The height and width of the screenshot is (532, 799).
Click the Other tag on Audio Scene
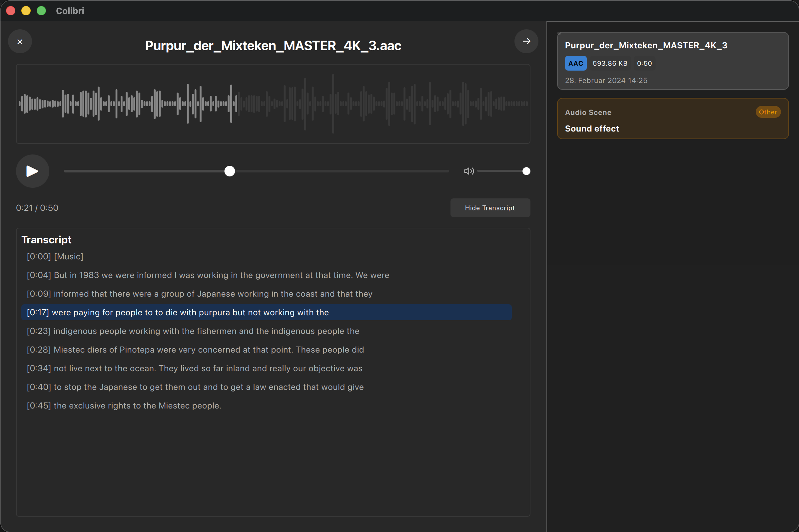[x=767, y=112]
